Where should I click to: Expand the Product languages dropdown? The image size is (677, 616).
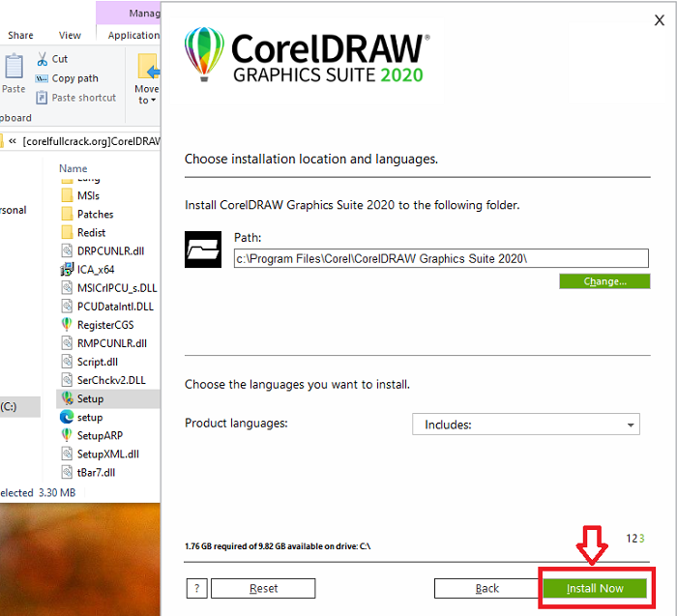coord(525,425)
